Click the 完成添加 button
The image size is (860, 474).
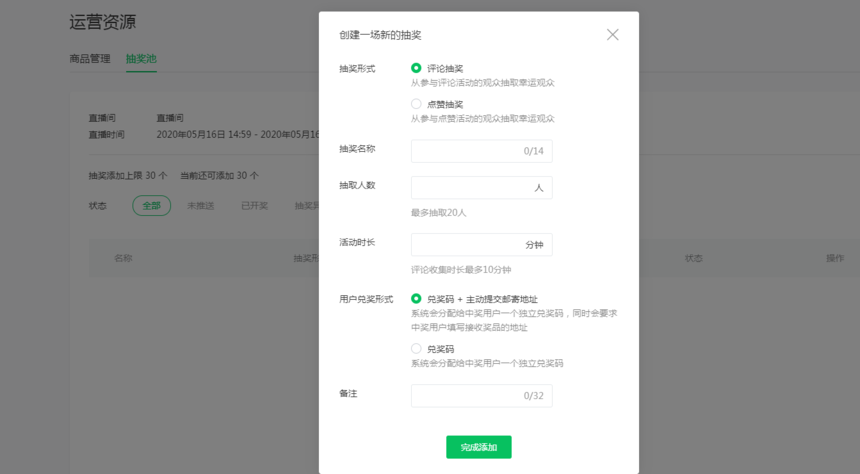pos(479,447)
